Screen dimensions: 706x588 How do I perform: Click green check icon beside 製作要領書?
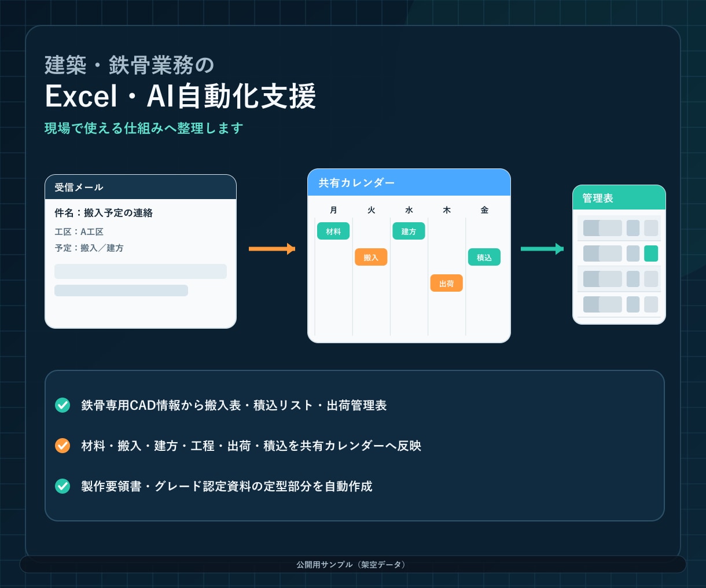(62, 486)
